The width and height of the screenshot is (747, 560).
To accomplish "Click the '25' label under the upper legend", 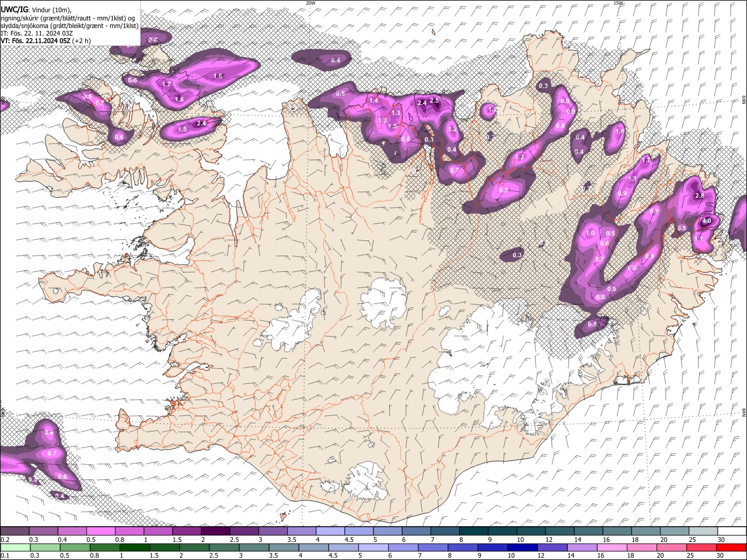I will (692, 540).
